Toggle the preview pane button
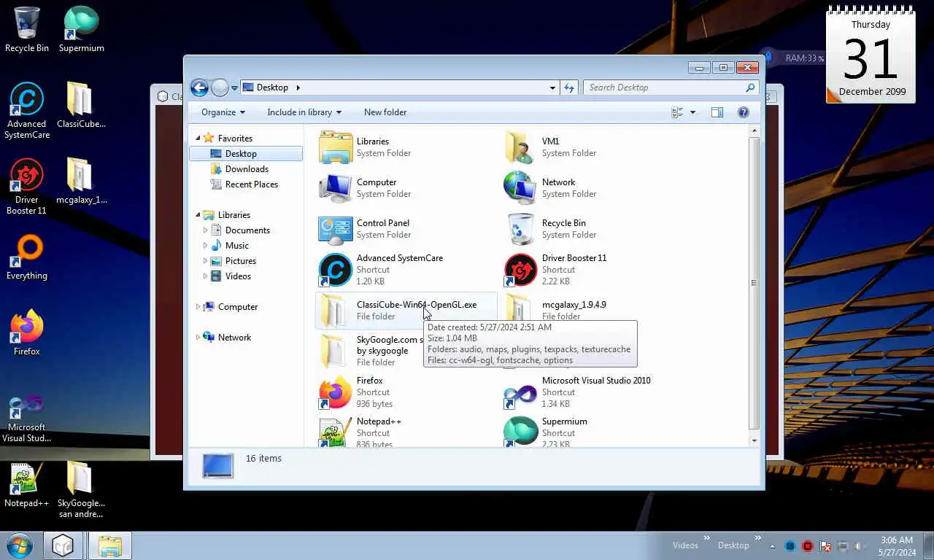 click(x=717, y=112)
